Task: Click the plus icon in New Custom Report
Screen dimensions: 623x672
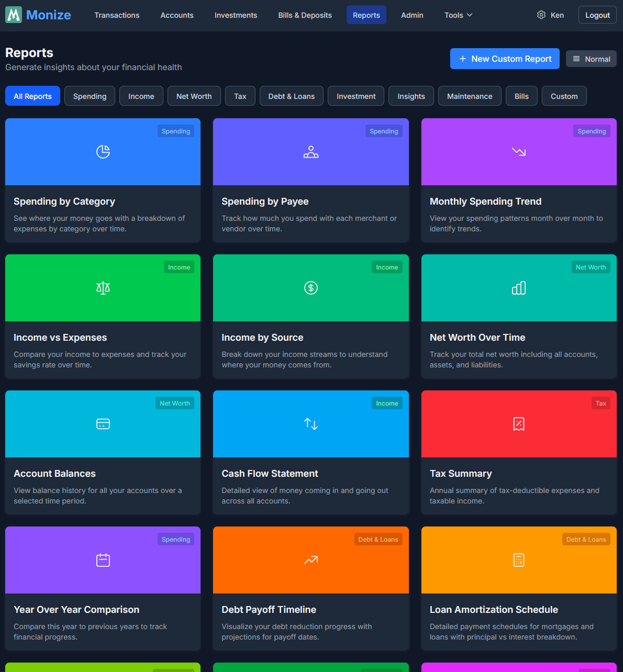Action: coord(463,59)
